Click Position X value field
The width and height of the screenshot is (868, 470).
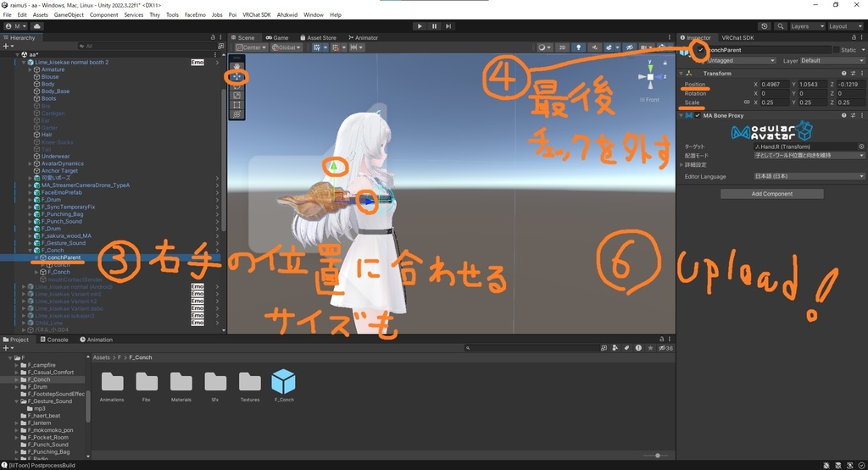(775, 84)
